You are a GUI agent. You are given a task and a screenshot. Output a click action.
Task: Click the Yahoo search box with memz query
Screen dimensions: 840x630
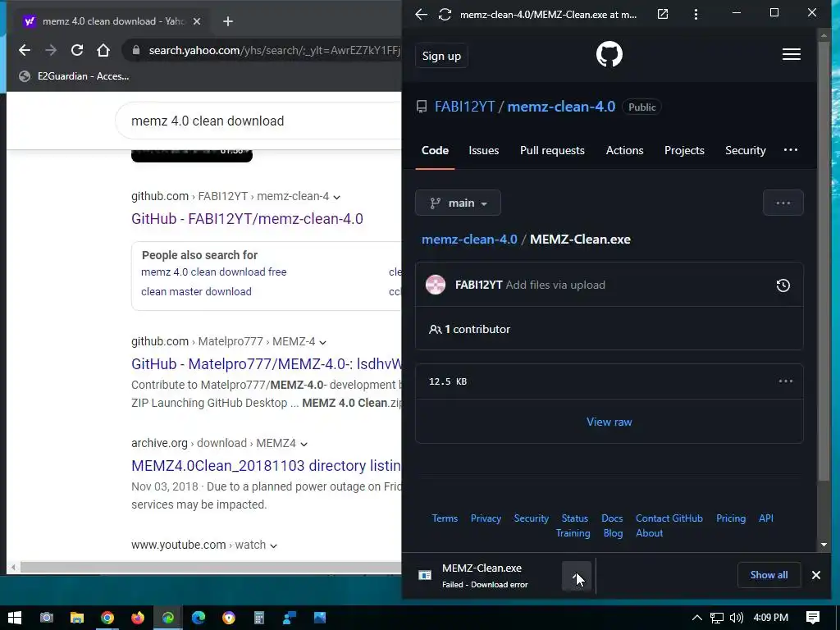pyautogui.click(x=258, y=121)
